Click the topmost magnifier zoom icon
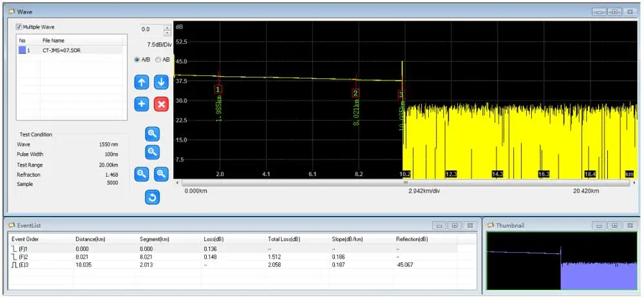 point(153,134)
